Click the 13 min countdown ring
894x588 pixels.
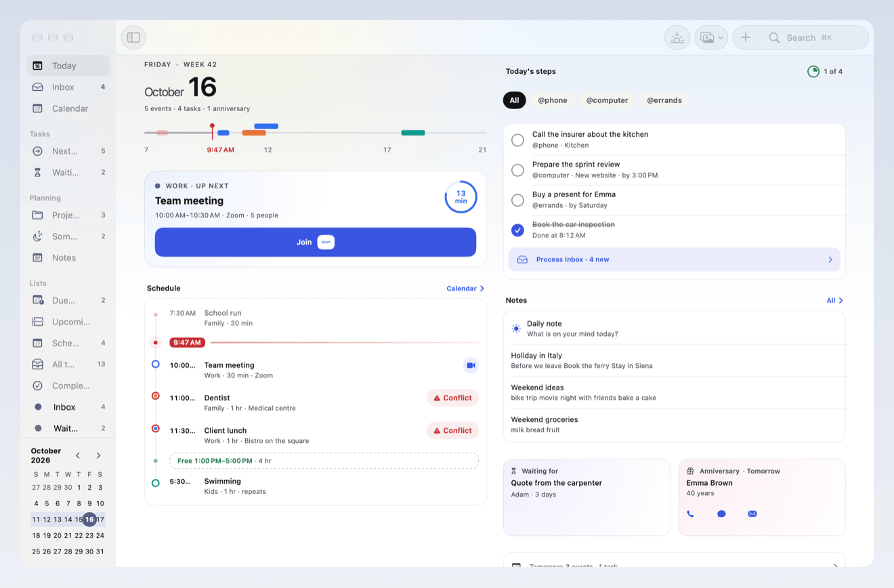[x=461, y=197]
